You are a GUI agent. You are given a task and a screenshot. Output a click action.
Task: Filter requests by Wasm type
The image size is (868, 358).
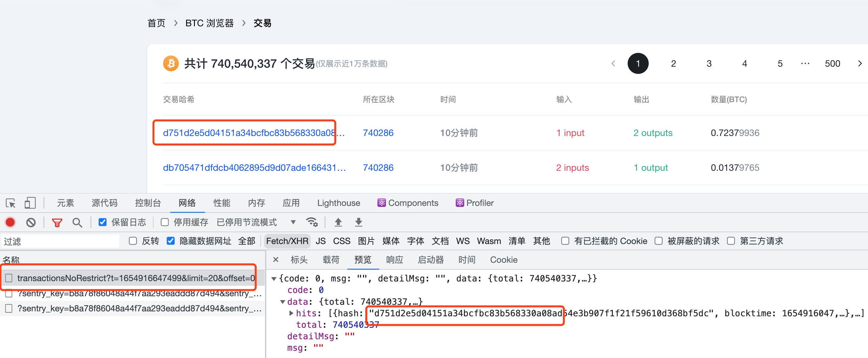(x=489, y=241)
